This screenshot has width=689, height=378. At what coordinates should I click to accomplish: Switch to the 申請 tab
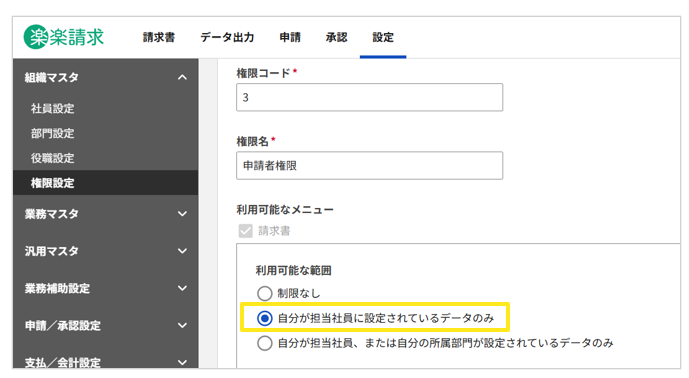tap(290, 37)
